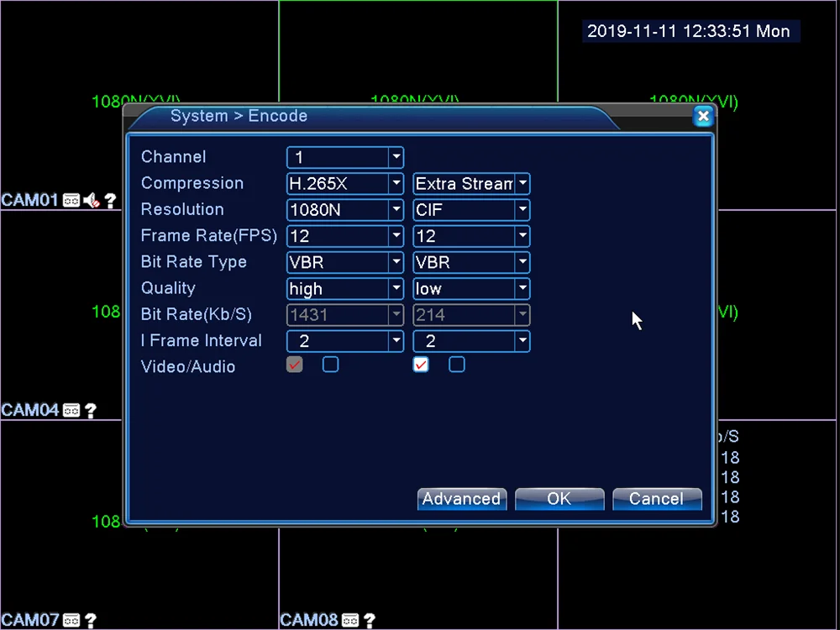Open the Channel dropdown
Image resolution: width=840 pixels, height=630 pixels.
click(x=345, y=157)
